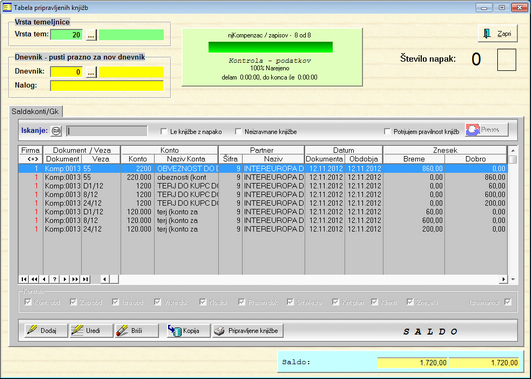
Task: Toggle the Izravnanost checkbox at far right
Action: pos(507,302)
